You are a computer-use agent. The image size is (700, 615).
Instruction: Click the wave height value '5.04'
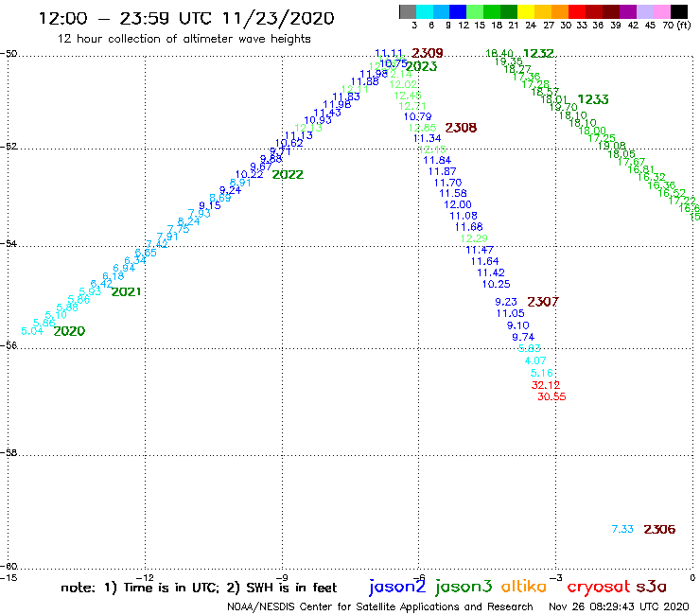(32, 331)
